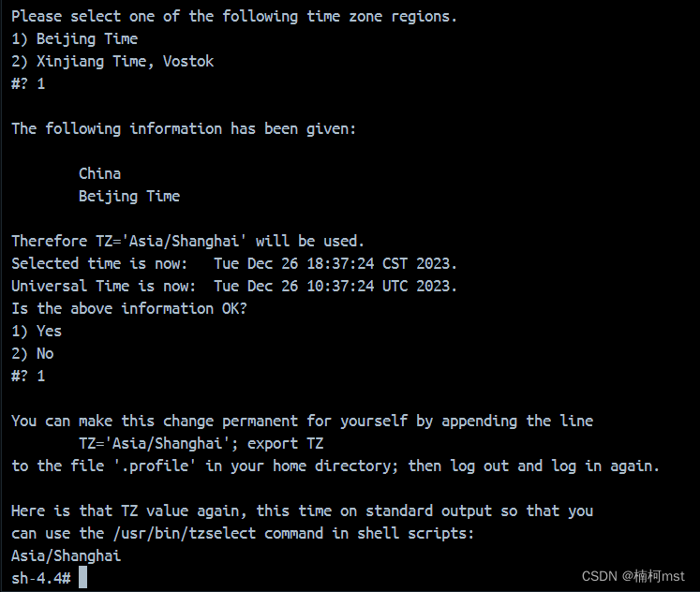Select option '1) Beijing Time'
Viewport: 700px width, 592px height.
point(75,39)
